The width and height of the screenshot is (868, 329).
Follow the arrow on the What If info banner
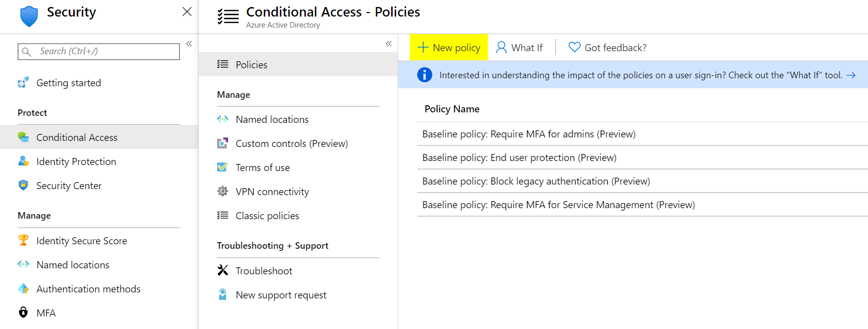point(851,75)
